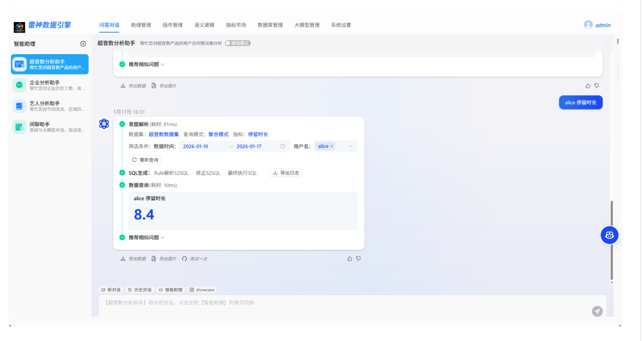Click green check icon beside 意图解析

(122, 124)
